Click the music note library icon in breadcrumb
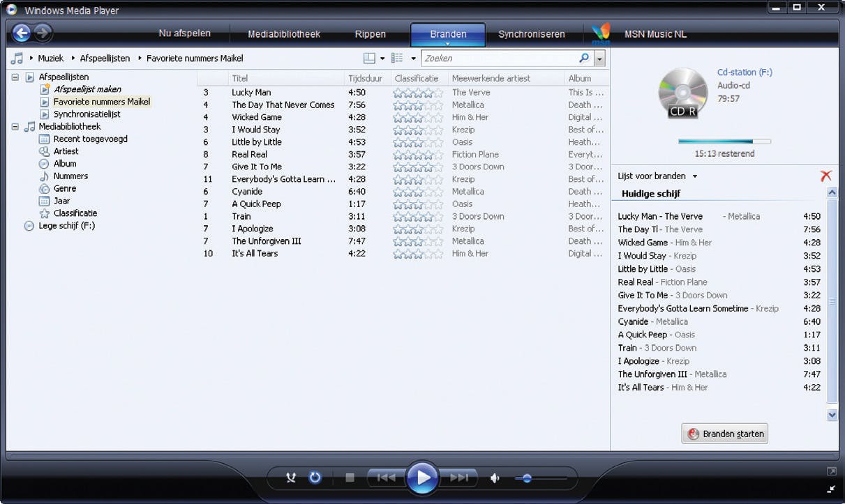Viewport: 845px width, 504px height. coord(17,59)
